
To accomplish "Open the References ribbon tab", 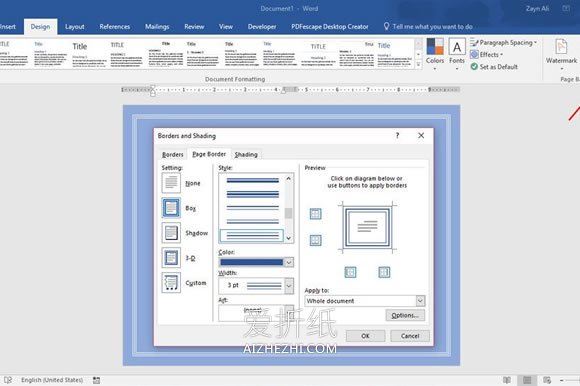I will (115, 27).
